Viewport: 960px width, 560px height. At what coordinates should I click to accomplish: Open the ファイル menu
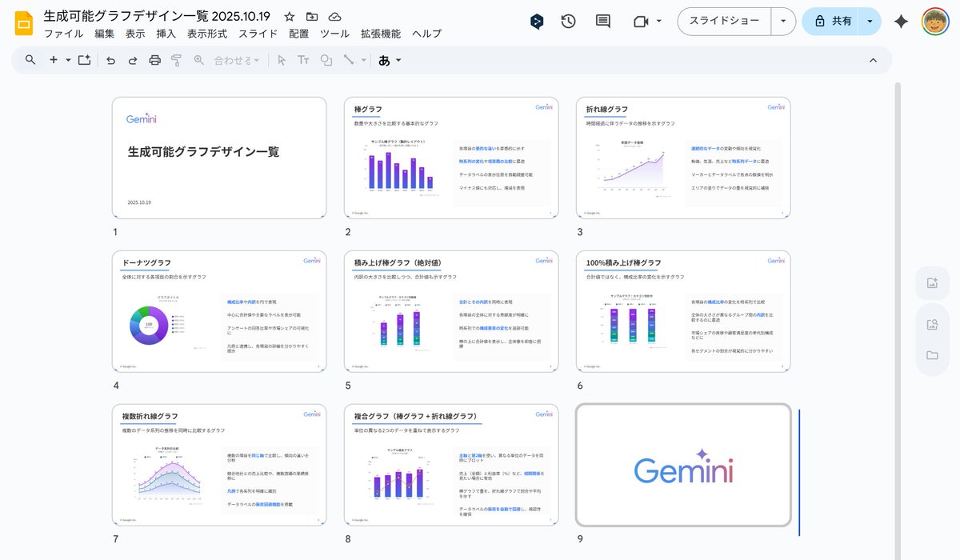(x=63, y=34)
